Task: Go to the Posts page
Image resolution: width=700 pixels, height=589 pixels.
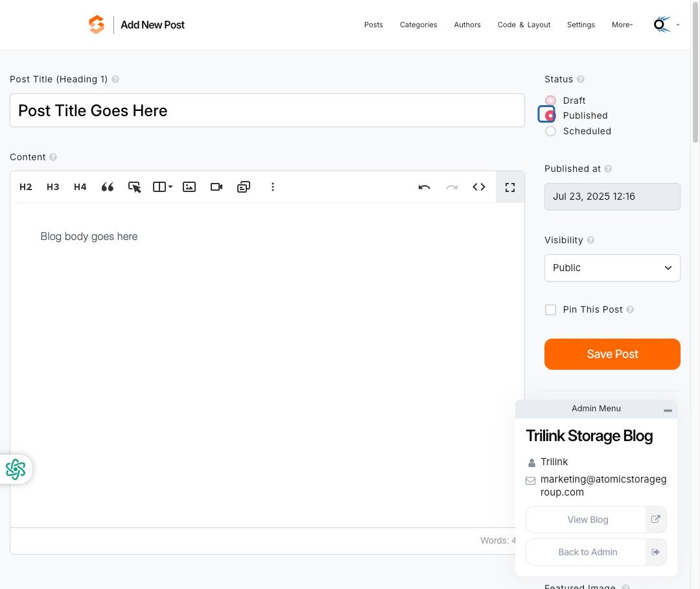Action: [373, 25]
